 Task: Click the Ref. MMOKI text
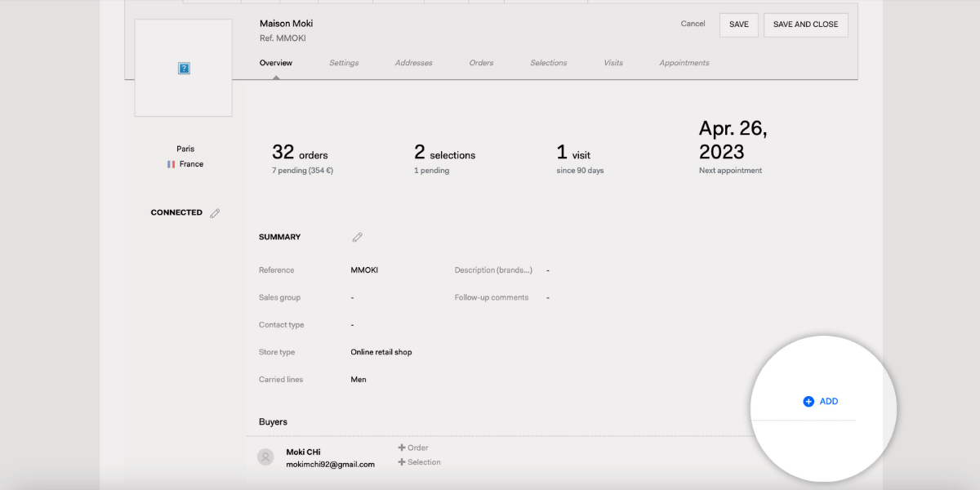283,38
